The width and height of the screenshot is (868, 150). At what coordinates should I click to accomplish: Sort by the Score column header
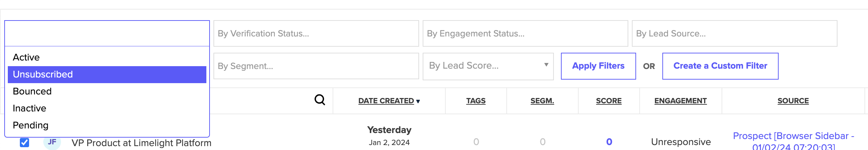tap(608, 101)
